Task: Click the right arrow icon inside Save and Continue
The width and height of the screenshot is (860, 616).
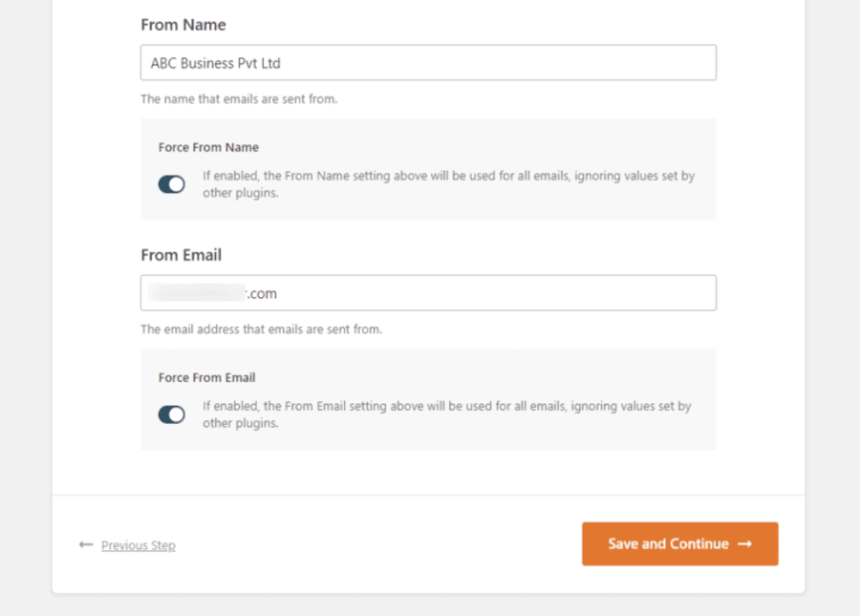Action: pos(742,543)
